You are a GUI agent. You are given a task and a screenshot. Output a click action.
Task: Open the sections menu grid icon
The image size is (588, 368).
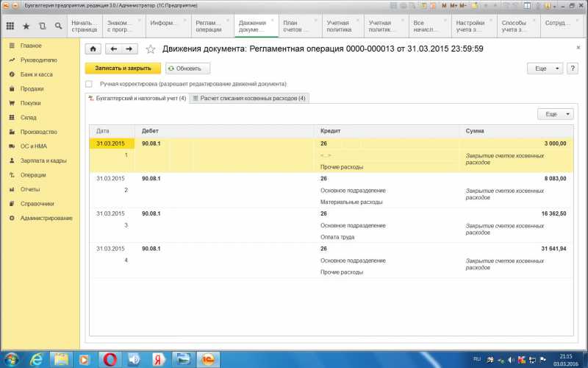point(10,26)
